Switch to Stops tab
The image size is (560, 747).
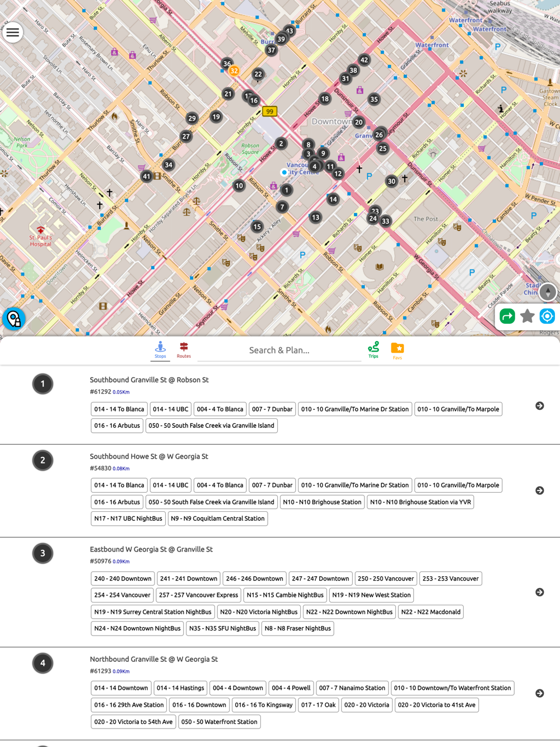click(x=160, y=350)
